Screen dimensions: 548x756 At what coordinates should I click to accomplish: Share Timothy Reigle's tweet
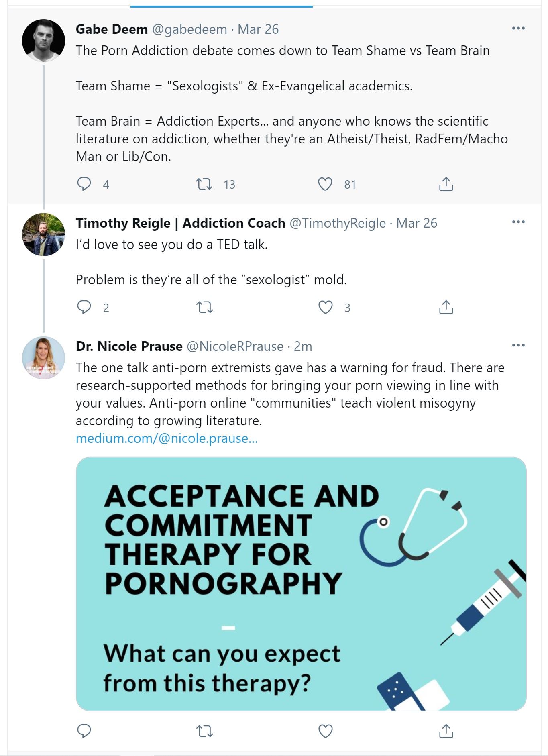446,308
